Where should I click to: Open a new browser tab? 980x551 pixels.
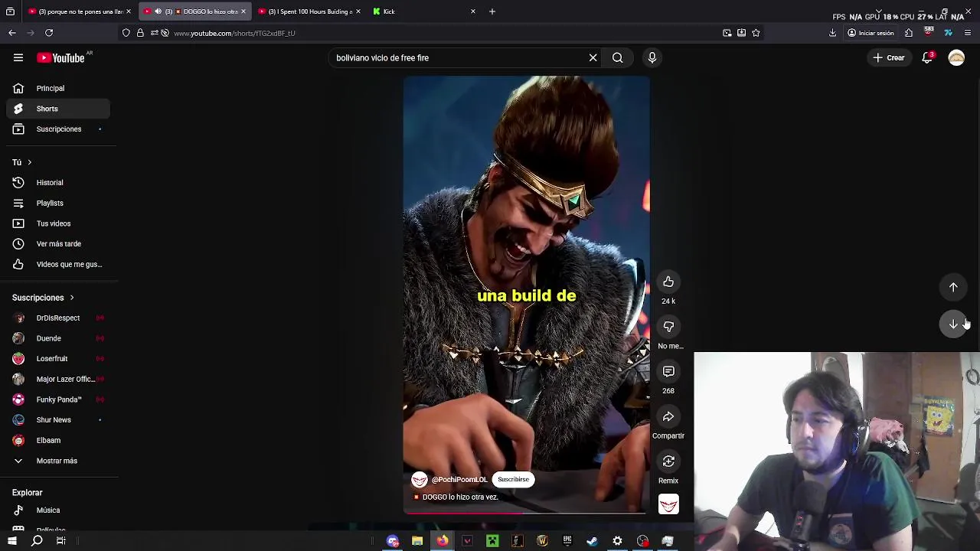point(492,11)
